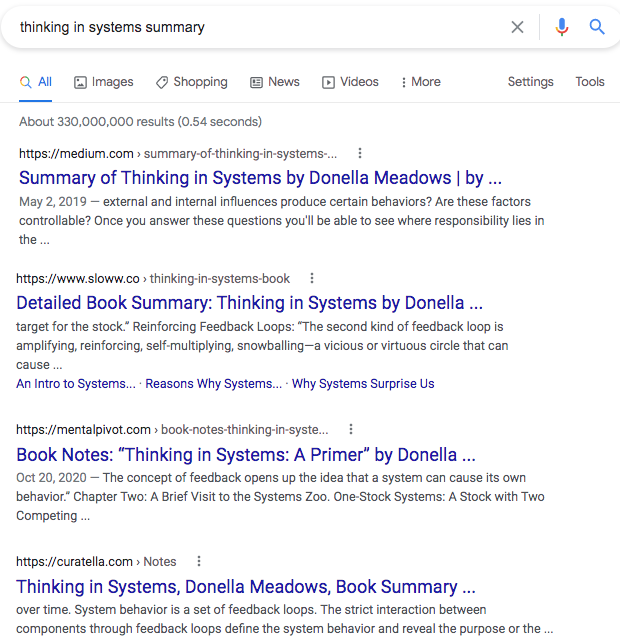This screenshot has width=620, height=641.
Task: Click the 'Oct 20, 2020' snippet date
Action: coord(51,477)
